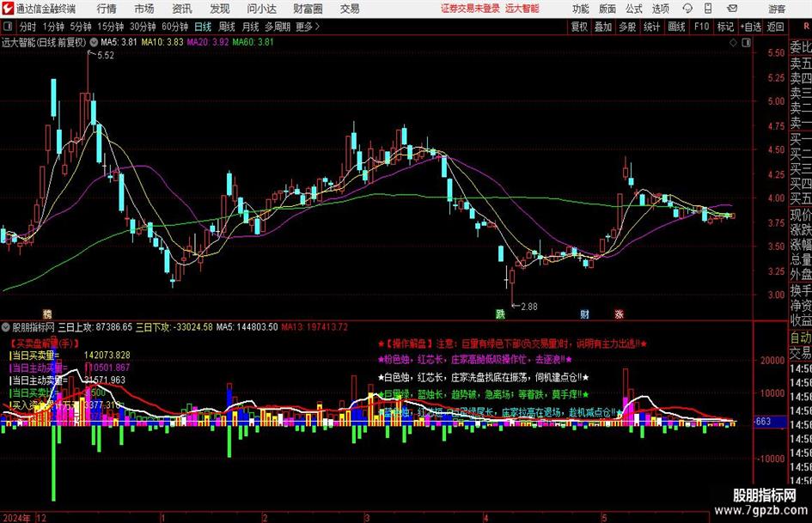Open the 财富圈 menu

308,9
